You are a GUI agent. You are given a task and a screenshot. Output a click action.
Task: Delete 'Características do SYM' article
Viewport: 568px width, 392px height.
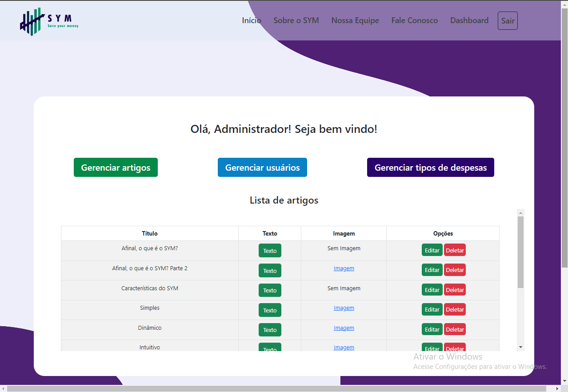[x=455, y=290]
